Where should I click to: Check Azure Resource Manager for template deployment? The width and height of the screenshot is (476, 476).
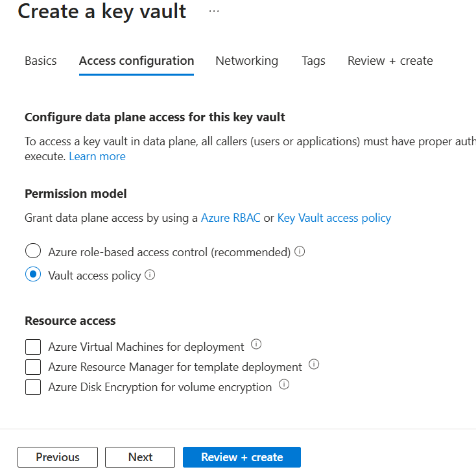[x=33, y=367]
